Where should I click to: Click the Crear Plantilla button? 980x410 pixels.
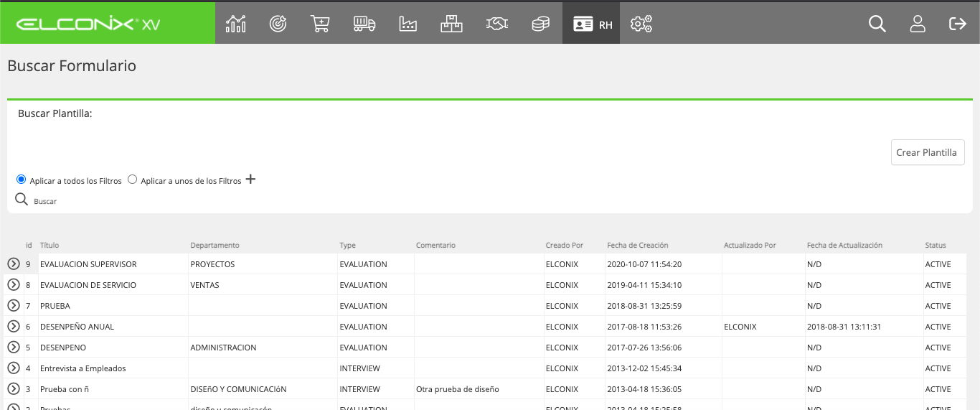point(928,152)
